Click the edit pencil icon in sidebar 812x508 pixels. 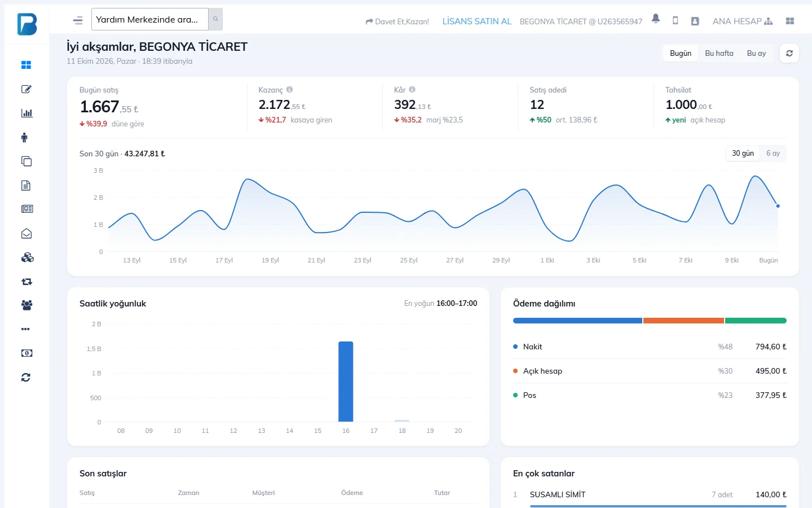26,89
